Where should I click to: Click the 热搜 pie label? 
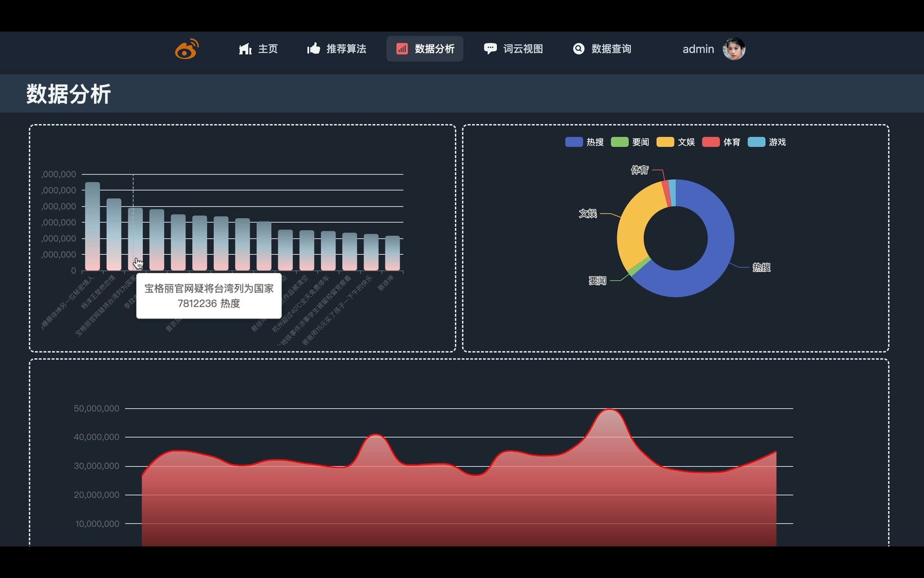[x=761, y=267]
